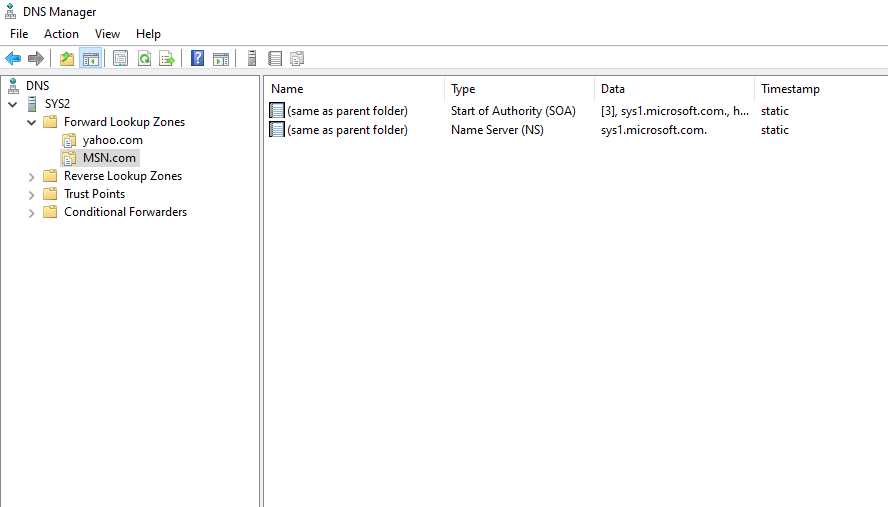Click DNS Manager title bar icon
This screenshot has height=507, width=888.
(10, 11)
